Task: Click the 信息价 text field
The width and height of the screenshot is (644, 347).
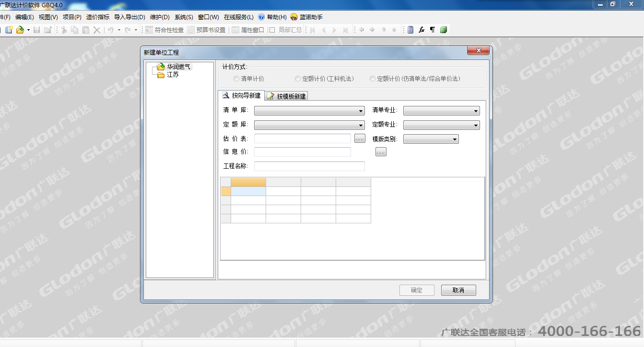Action: [x=303, y=152]
